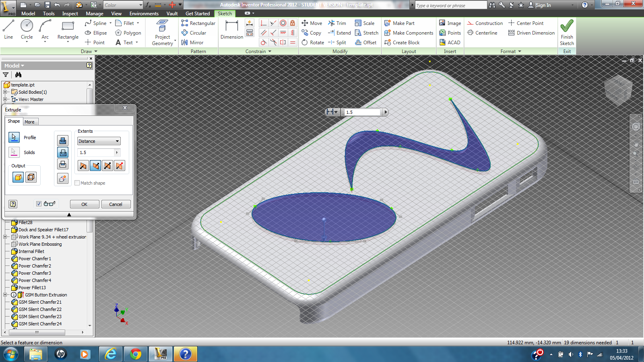Confirm the extrude with OK
The width and height of the screenshot is (644, 362).
[x=84, y=204]
